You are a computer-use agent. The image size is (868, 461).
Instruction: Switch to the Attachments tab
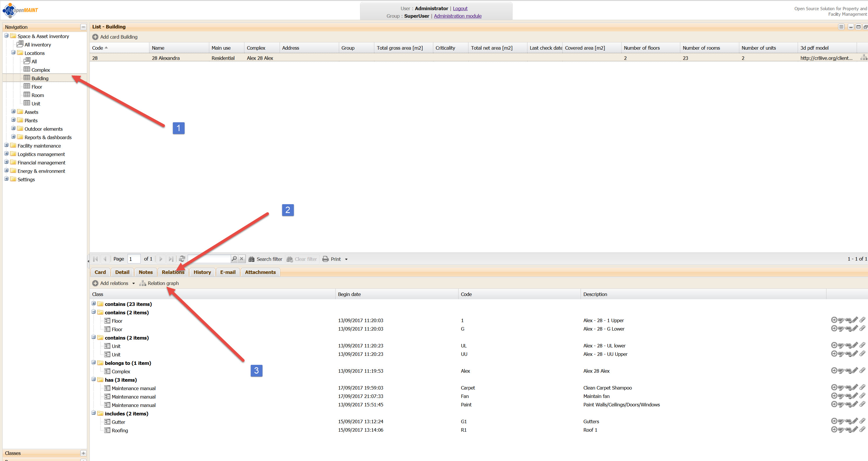click(x=260, y=272)
